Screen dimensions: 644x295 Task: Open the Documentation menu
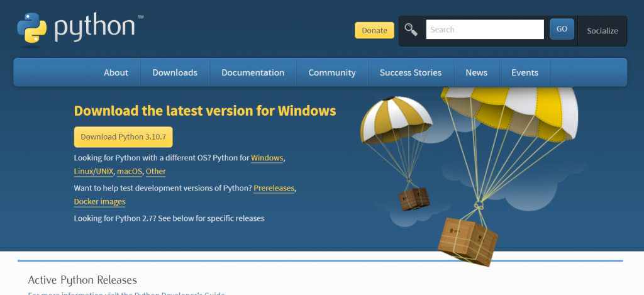[253, 73]
